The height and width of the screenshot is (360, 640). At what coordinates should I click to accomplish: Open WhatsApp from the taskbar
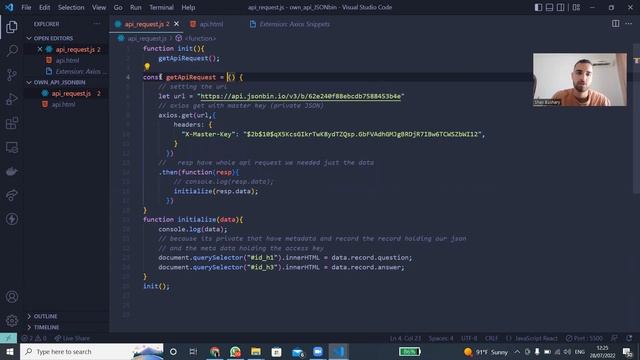point(236,352)
